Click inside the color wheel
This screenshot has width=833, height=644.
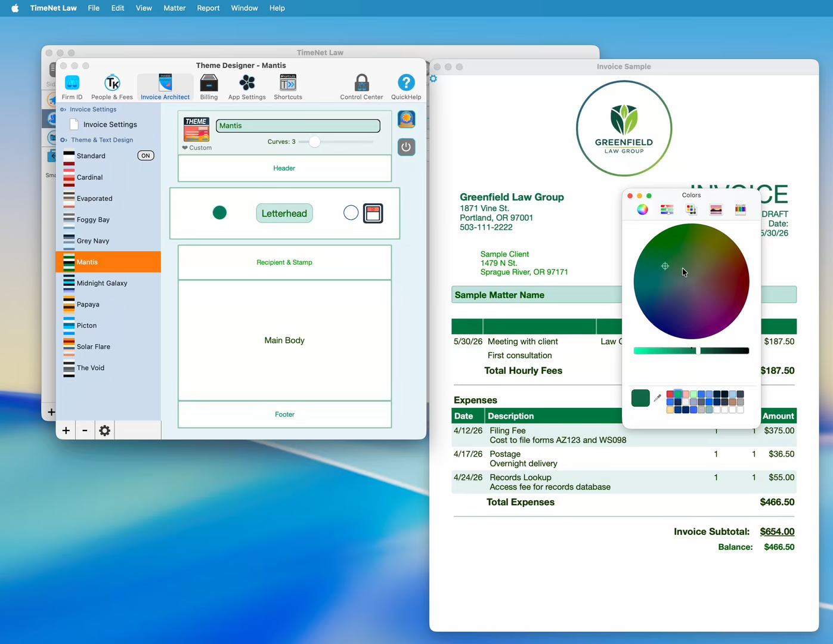[691, 281]
